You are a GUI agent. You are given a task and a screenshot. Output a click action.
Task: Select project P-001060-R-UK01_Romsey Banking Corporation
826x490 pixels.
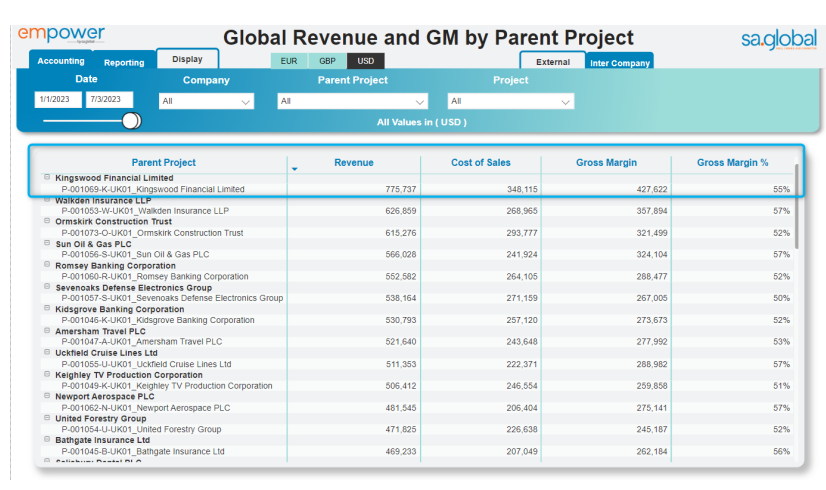point(155,277)
